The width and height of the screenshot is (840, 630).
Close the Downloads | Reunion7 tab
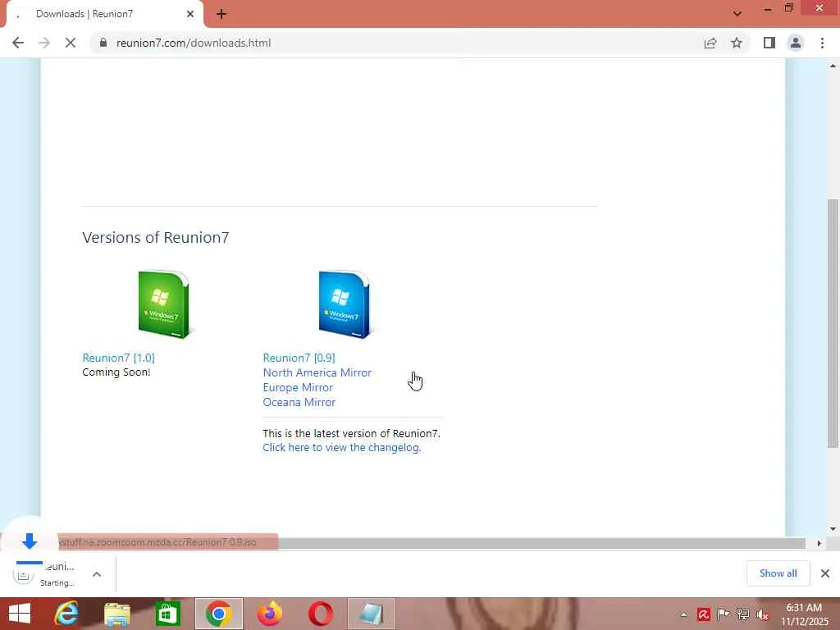coord(190,14)
